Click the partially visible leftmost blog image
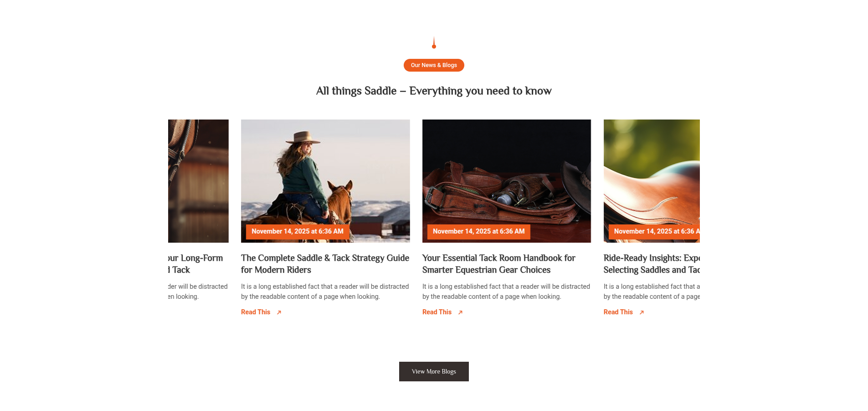This screenshot has height=411, width=868. click(x=198, y=181)
